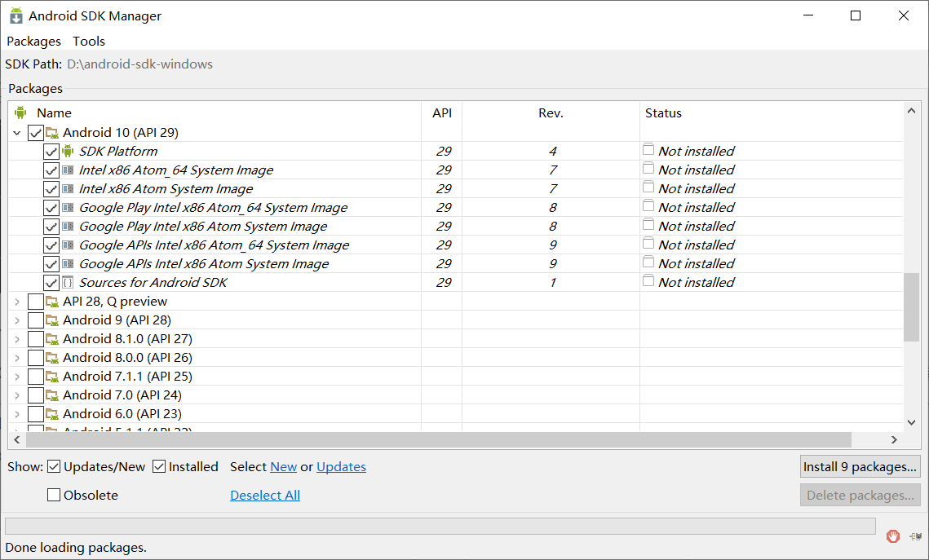
Task: Click the Android 9 (API 28) folder icon
Action: click(52, 320)
